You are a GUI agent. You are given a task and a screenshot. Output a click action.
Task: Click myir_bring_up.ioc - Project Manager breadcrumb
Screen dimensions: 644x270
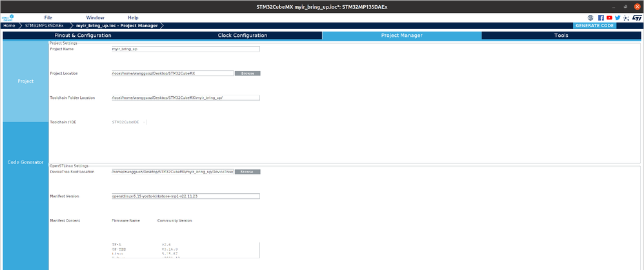point(117,25)
